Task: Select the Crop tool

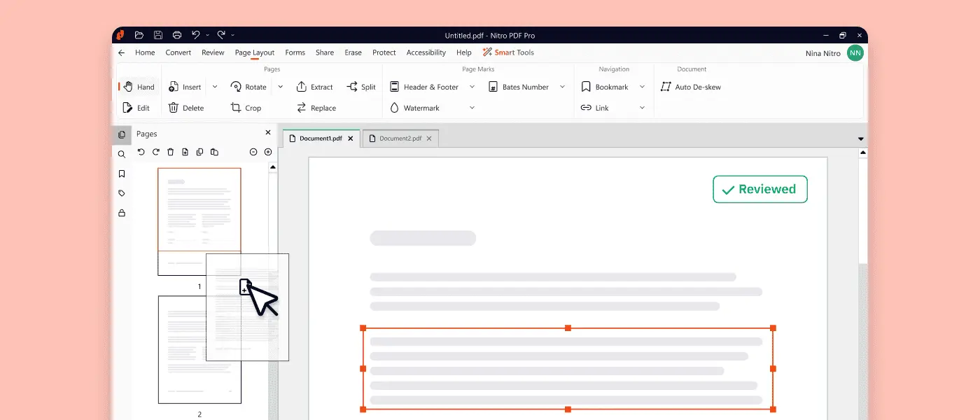Action: [246, 108]
